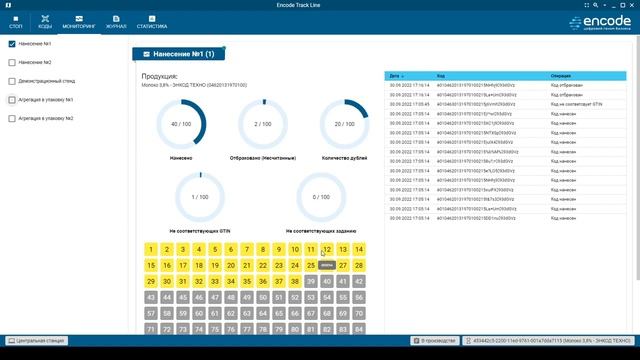Tick the Агрегация в упаковку №2 checkbox

[x=12, y=118]
